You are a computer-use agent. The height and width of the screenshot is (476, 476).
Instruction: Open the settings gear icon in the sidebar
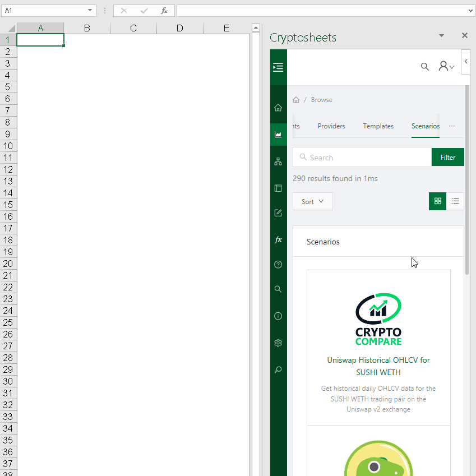point(278,343)
